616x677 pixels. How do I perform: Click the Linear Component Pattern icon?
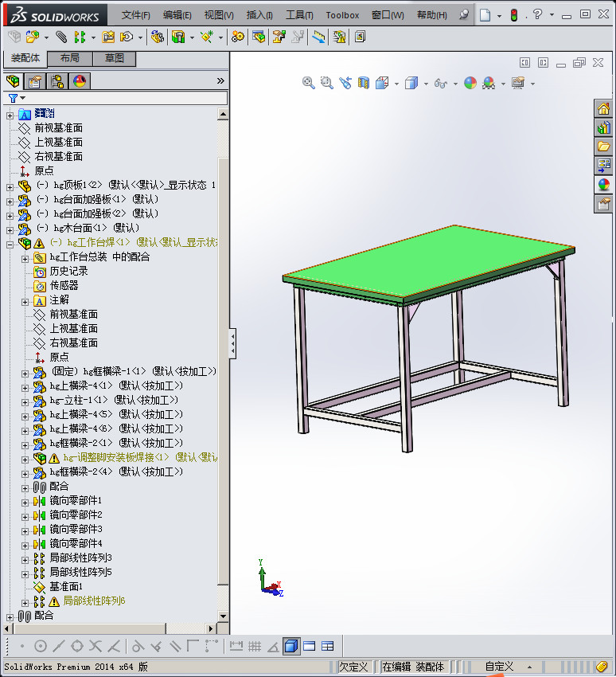(x=80, y=37)
